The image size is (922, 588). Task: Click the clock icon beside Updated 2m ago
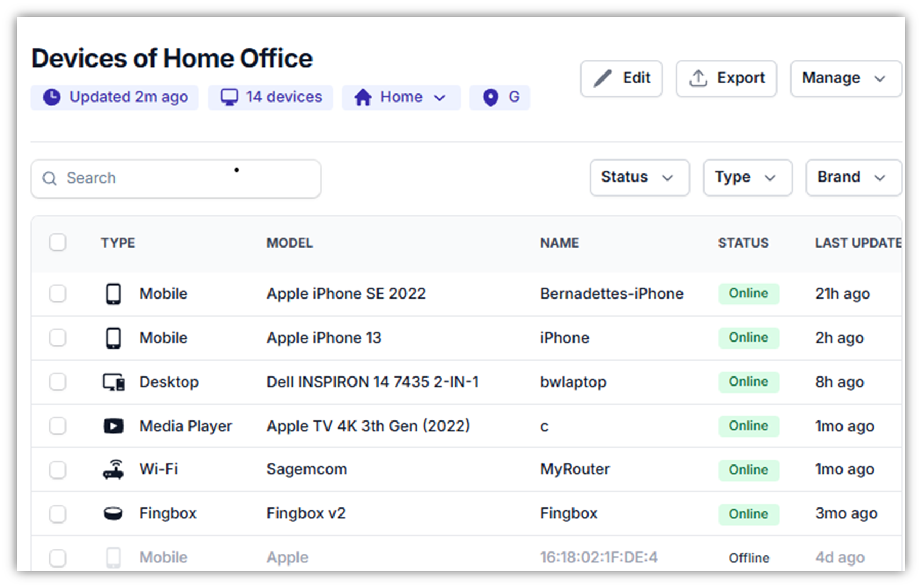pyautogui.click(x=52, y=97)
